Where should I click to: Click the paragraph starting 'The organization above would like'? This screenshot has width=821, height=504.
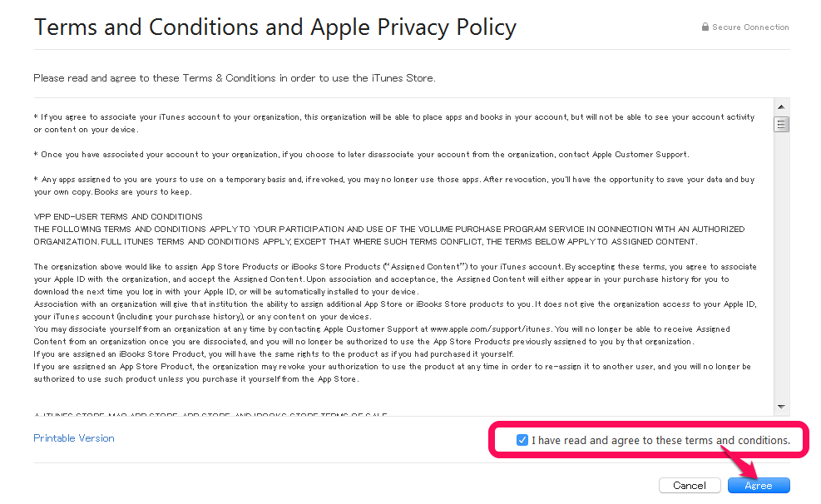(395, 267)
